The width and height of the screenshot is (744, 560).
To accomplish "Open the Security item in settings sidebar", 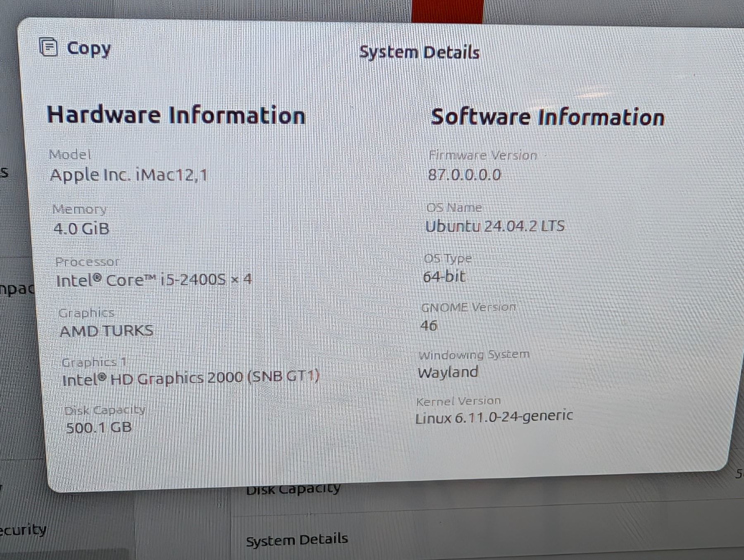I will [23, 530].
